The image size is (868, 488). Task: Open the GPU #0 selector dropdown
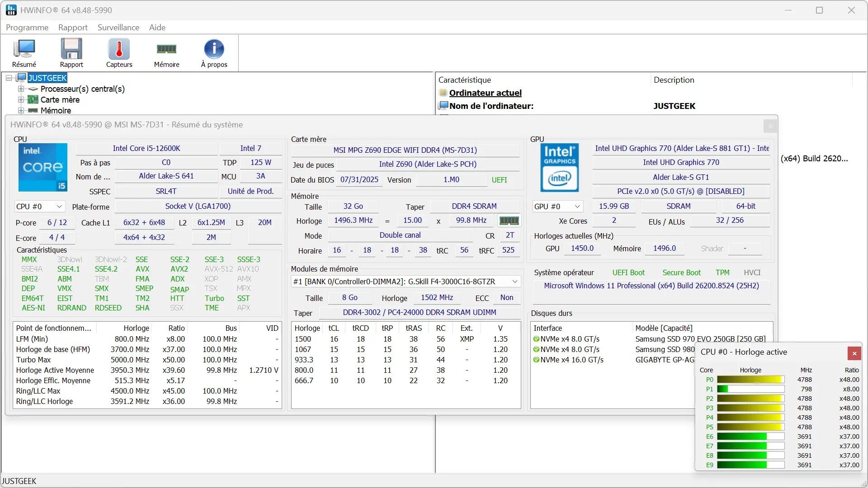(x=557, y=206)
